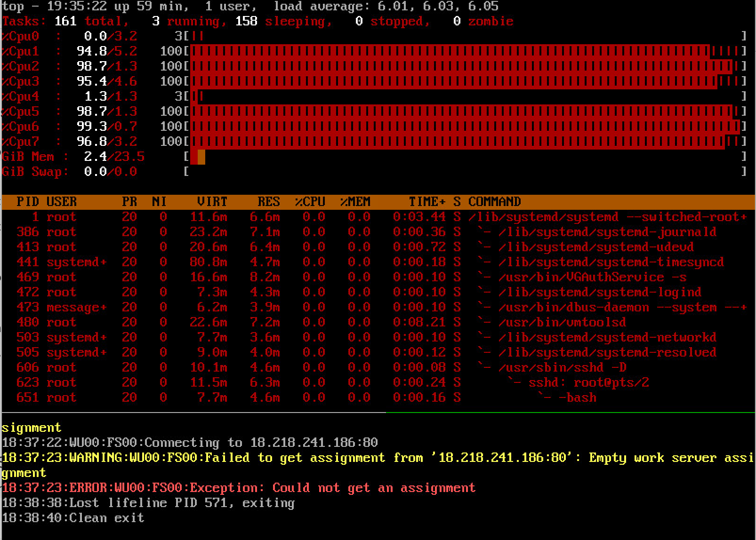
Task: Click the load average values
Action: point(438,7)
